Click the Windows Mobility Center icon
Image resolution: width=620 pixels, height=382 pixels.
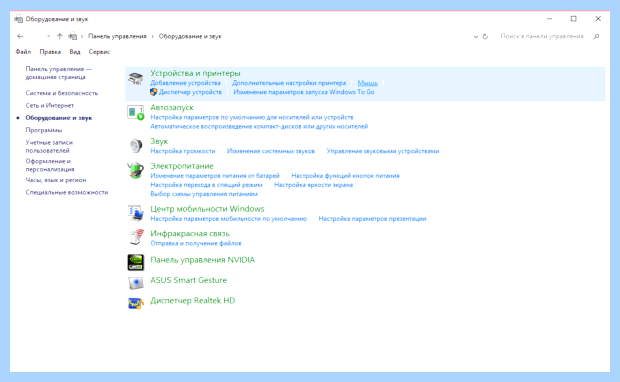pyautogui.click(x=136, y=213)
